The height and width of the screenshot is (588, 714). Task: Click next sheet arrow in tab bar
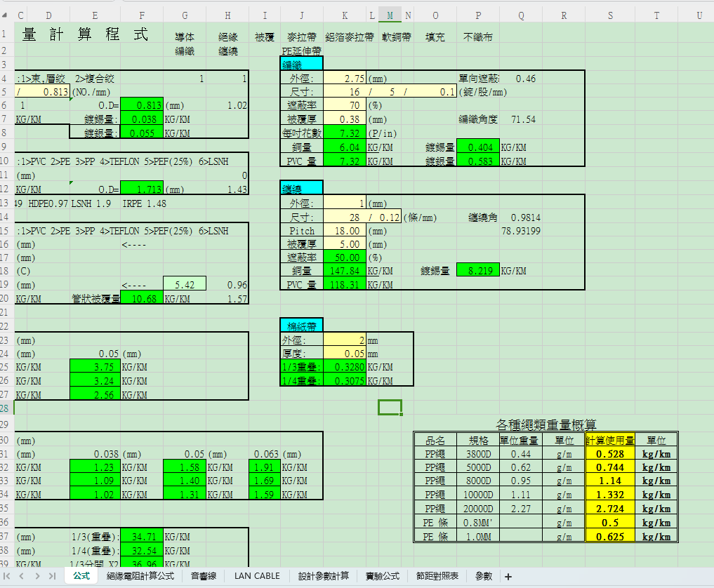pyautogui.click(x=37, y=576)
